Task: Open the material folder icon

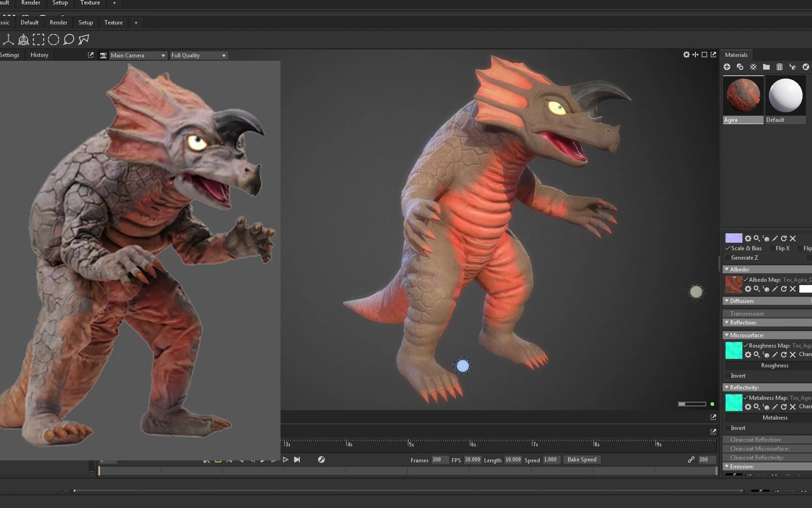Action: tap(766, 67)
